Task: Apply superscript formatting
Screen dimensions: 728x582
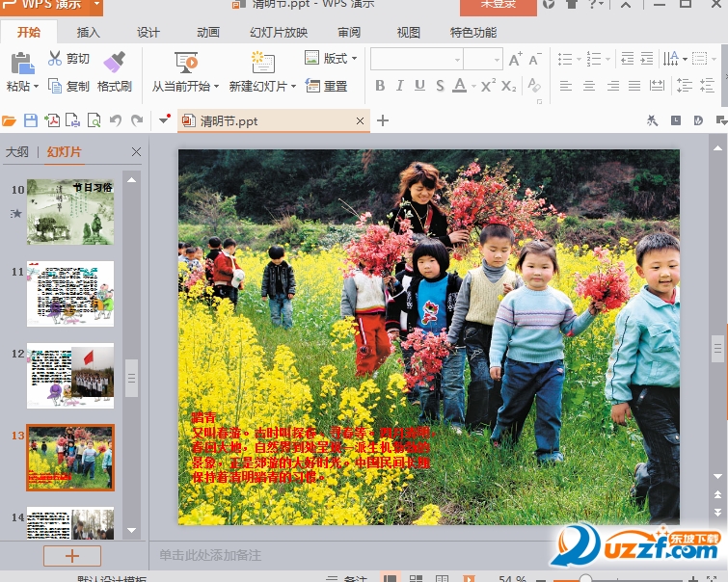Action: click(x=488, y=86)
